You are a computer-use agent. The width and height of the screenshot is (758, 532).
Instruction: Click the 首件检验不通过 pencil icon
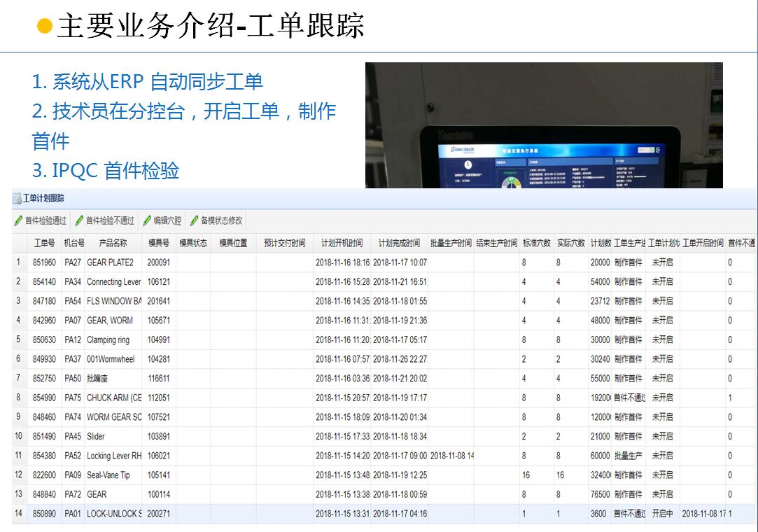80,220
